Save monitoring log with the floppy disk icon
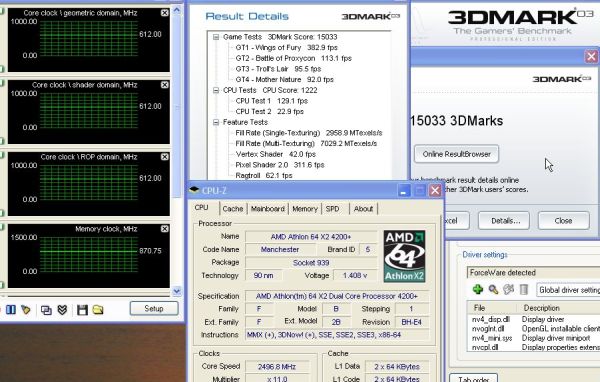Image resolution: width=600 pixels, height=382 pixels. [x=82, y=309]
